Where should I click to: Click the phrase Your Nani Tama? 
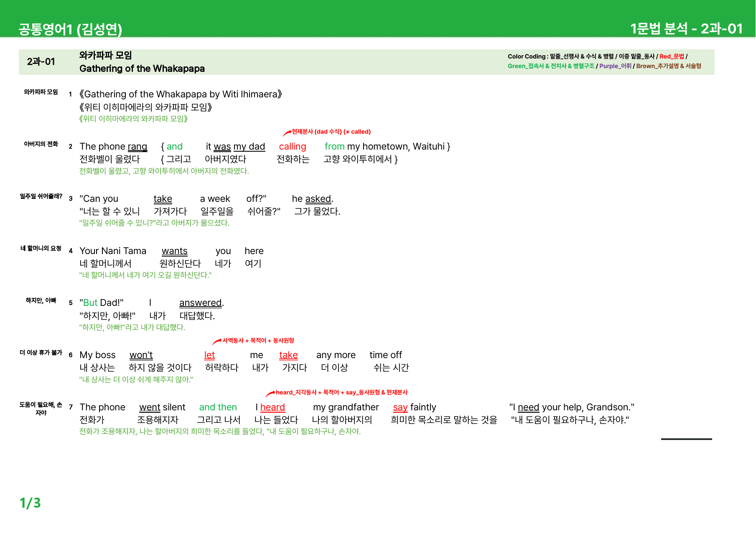[x=113, y=251]
